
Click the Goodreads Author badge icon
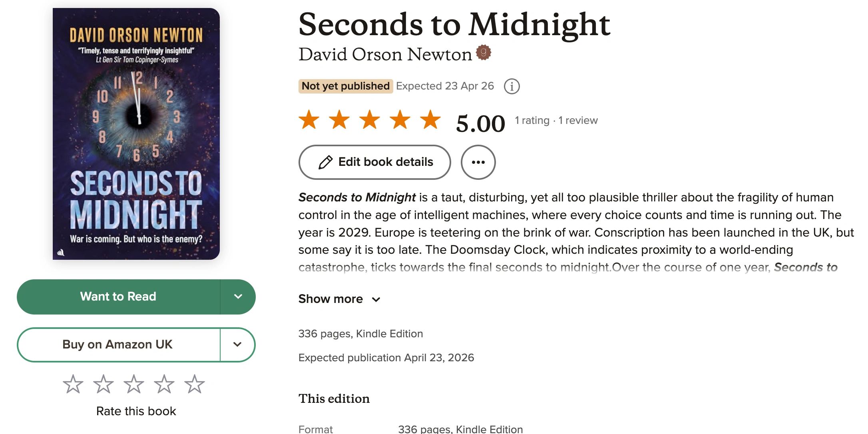point(484,52)
